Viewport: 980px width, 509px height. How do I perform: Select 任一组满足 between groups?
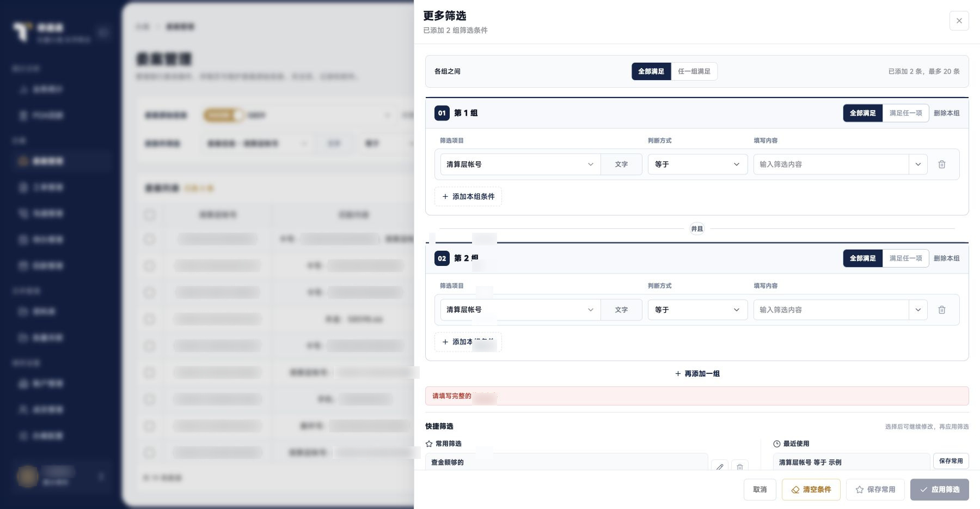click(x=694, y=71)
